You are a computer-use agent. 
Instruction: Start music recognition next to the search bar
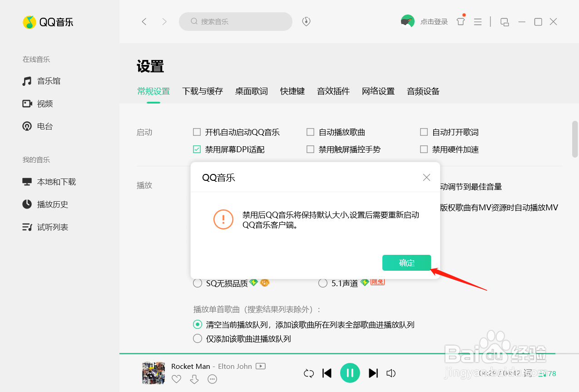306,21
